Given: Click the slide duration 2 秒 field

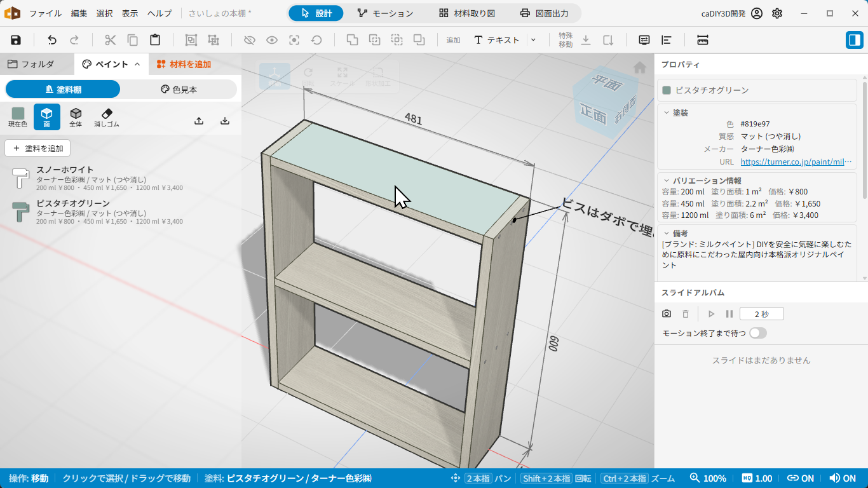Looking at the screenshot, I should 761,314.
